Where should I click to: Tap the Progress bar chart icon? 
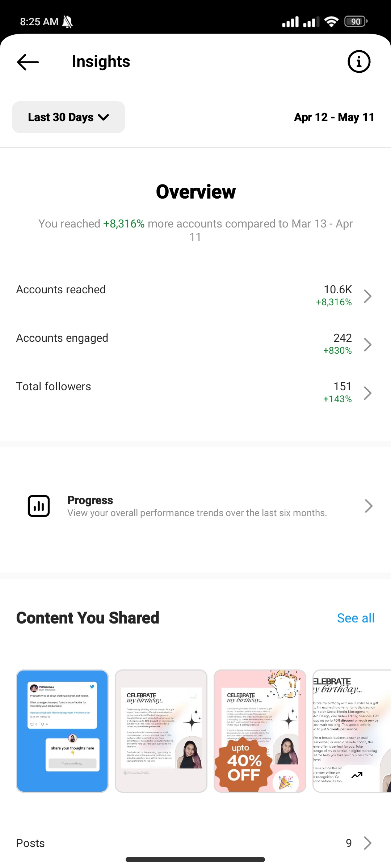click(x=39, y=506)
